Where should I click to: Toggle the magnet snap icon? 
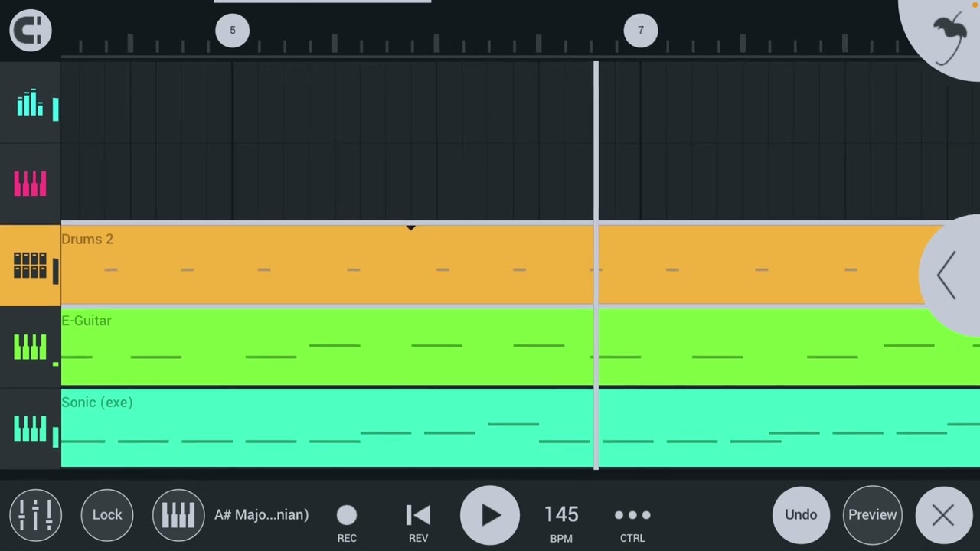pos(31,31)
